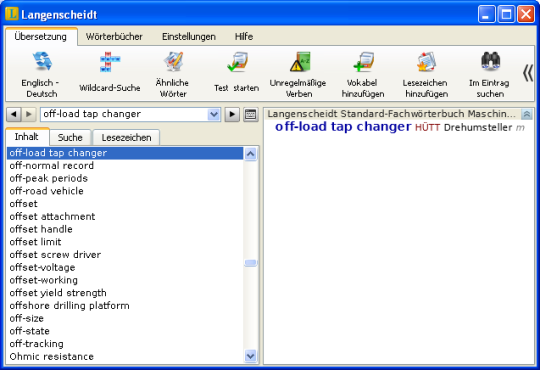The image size is (540, 370).
Task: Open the on-screen keyboard icon
Action: click(250, 114)
